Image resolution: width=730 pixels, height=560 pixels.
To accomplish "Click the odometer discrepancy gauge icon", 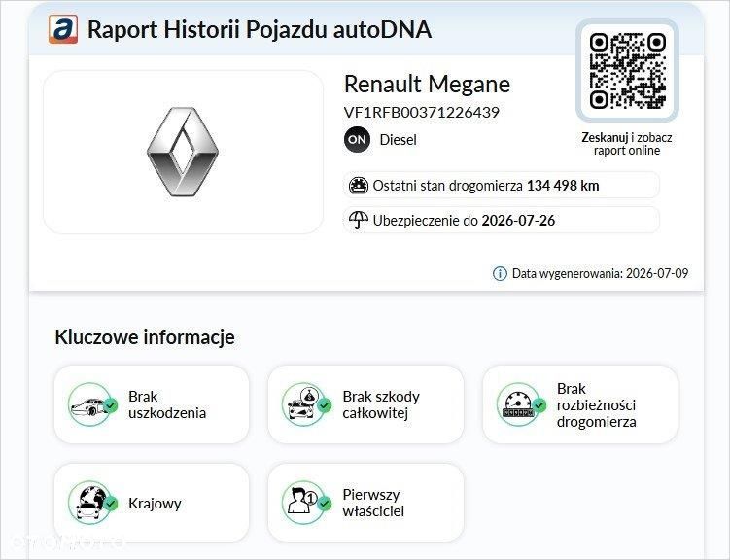I will click(520, 404).
